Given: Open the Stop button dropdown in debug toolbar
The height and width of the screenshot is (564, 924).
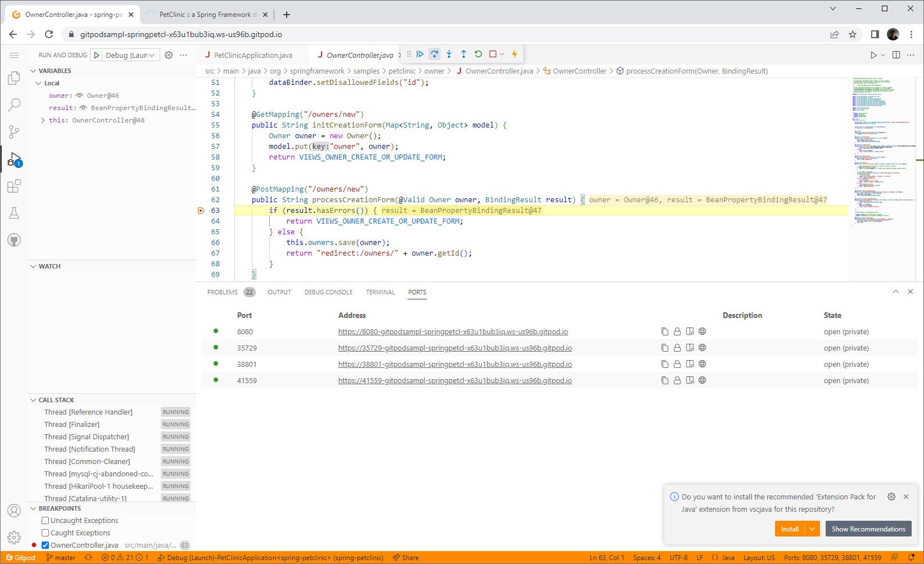Looking at the screenshot, I should [502, 54].
